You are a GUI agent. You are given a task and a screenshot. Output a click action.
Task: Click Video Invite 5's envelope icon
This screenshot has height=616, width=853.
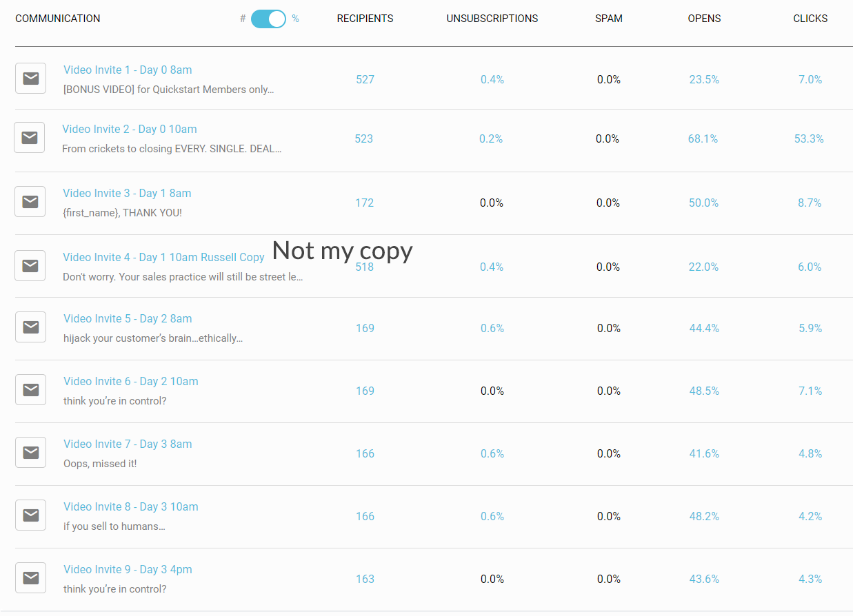click(x=30, y=327)
